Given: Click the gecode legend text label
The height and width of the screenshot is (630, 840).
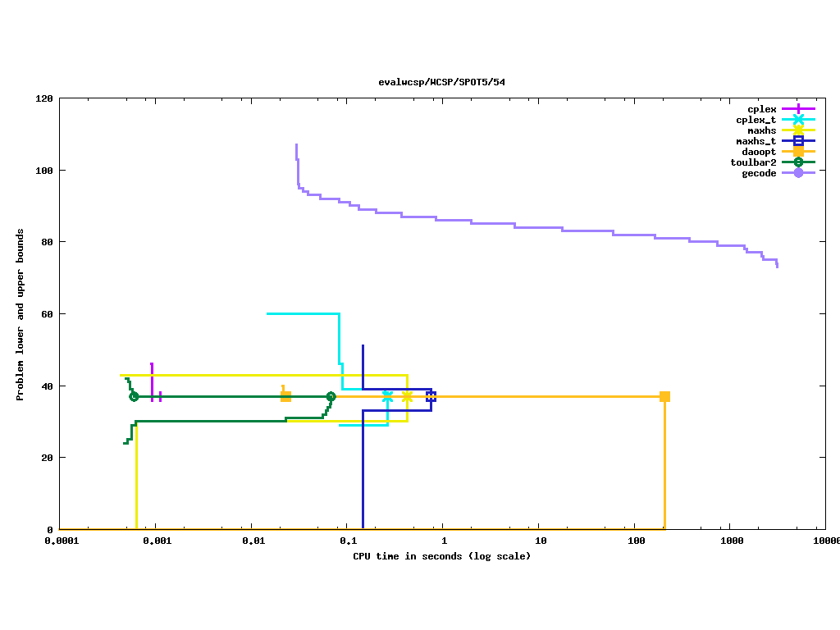Looking at the screenshot, I should point(759,173).
